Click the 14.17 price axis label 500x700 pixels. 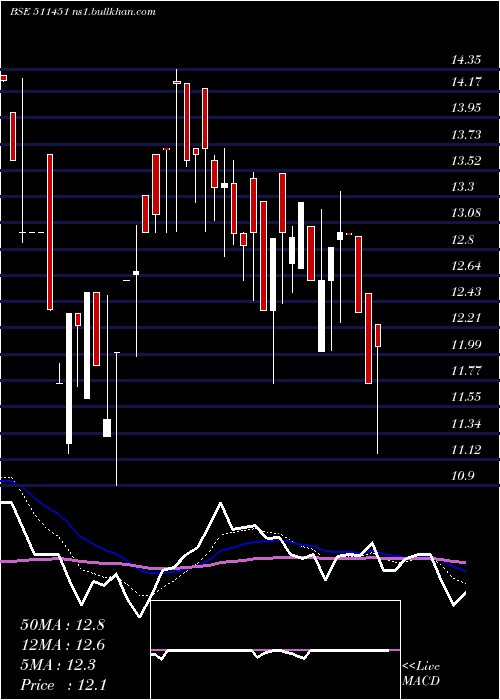click(x=466, y=82)
